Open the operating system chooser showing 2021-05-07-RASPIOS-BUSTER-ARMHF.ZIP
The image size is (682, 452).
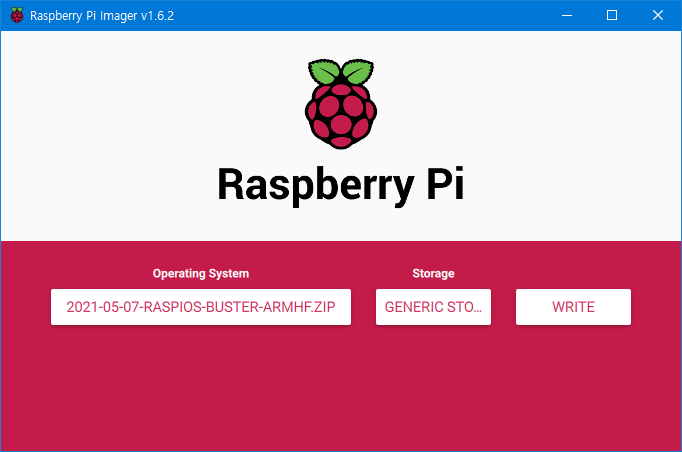point(201,307)
